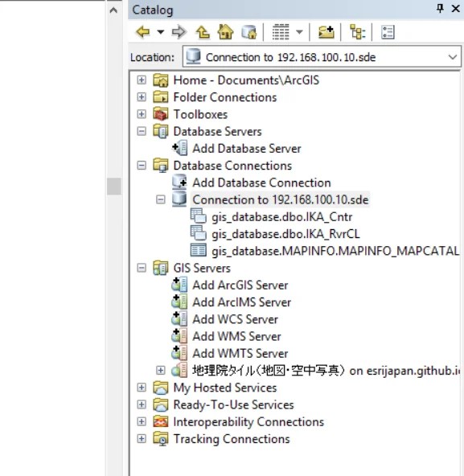This screenshot has height=476, width=464.
Task: Toggle the Contents Panel tree icon
Action: point(357,32)
